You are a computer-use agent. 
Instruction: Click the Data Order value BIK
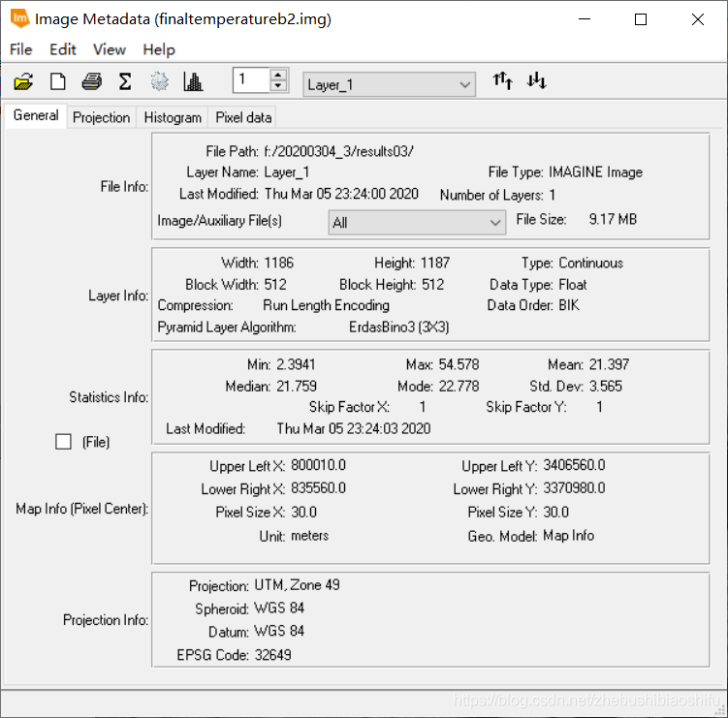click(x=569, y=305)
